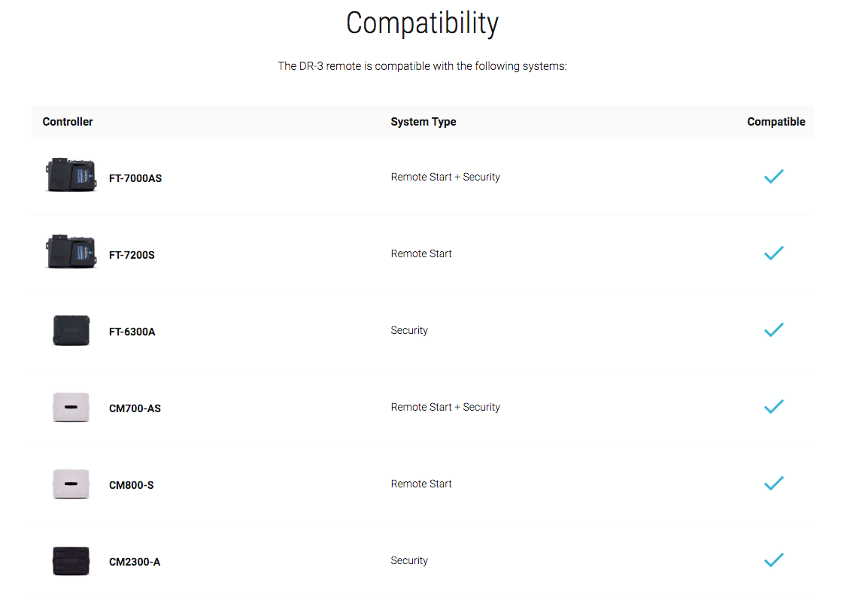
Task: Click the CM700-AS compatible checkmark
Action: click(773, 407)
